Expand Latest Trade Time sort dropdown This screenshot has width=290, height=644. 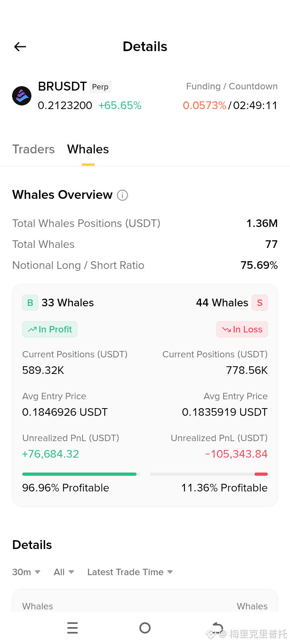click(x=130, y=572)
